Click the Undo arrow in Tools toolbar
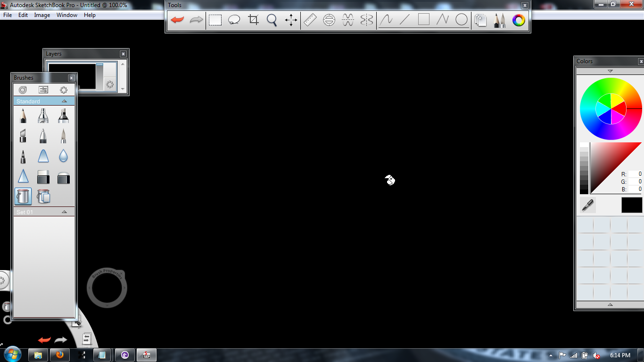The width and height of the screenshot is (644, 362). tap(177, 20)
